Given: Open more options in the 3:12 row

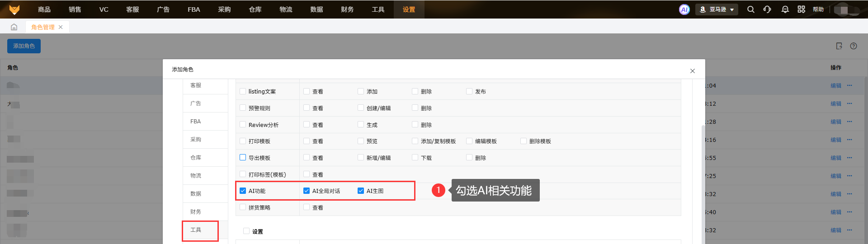Looking at the screenshot, I should 849,103.
